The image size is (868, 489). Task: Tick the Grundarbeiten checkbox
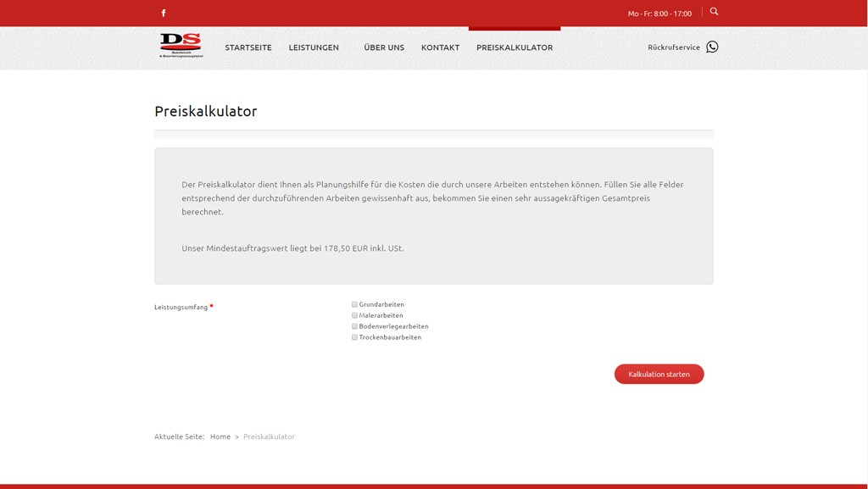pyautogui.click(x=355, y=304)
